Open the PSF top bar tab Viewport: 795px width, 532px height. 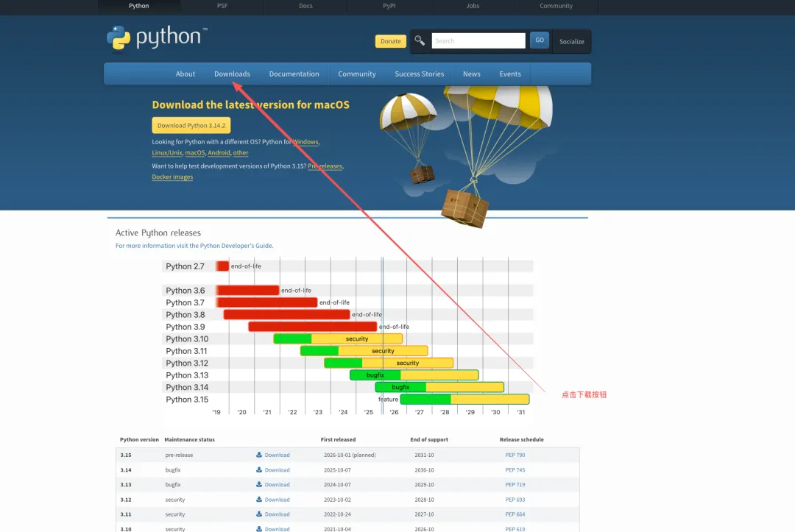tap(222, 6)
